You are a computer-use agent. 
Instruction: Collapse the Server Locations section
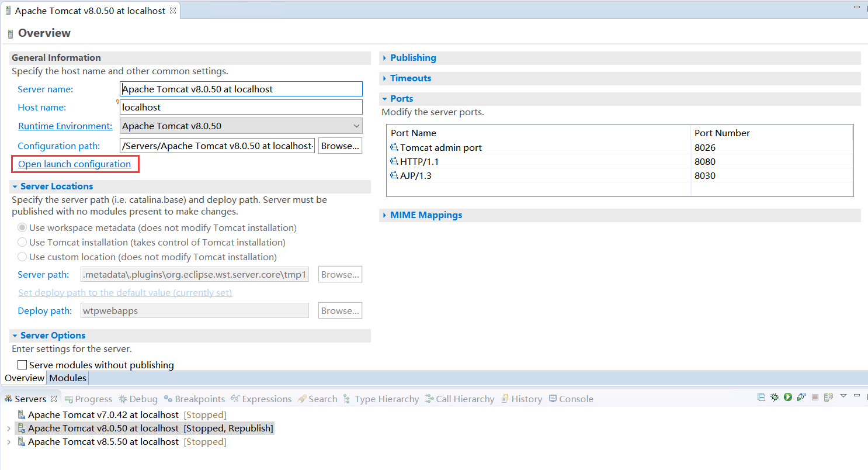point(15,186)
